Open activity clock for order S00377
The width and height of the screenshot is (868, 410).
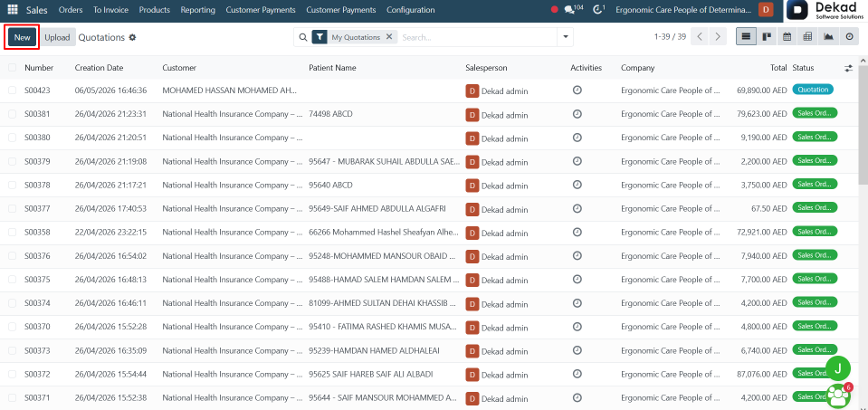pyautogui.click(x=577, y=208)
